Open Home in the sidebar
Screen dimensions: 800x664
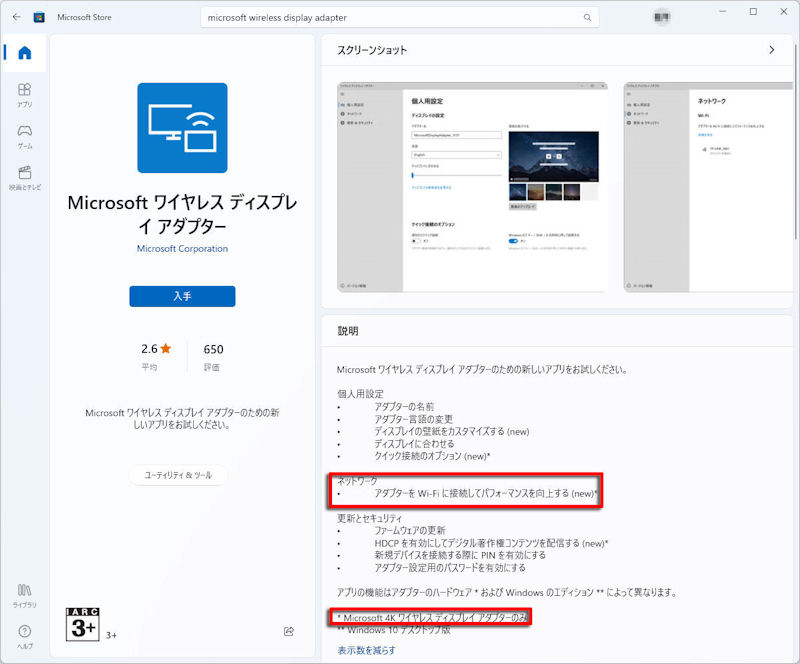tap(24, 53)
